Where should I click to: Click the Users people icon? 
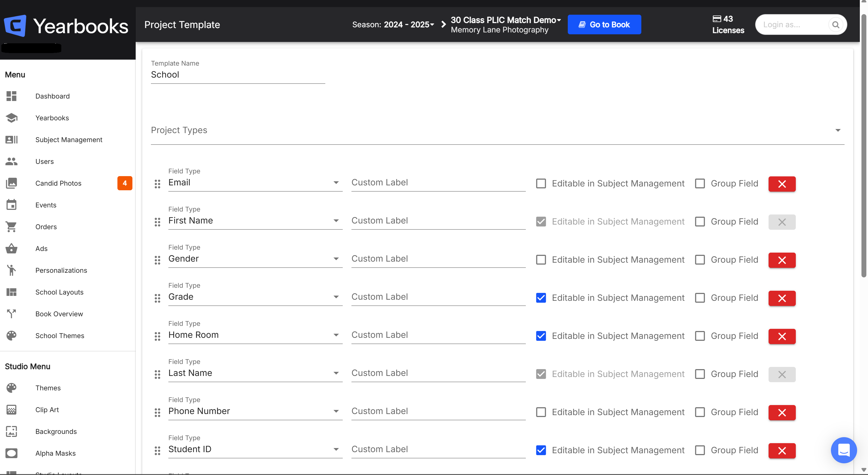pyautogui.click(x=11, y=162)
